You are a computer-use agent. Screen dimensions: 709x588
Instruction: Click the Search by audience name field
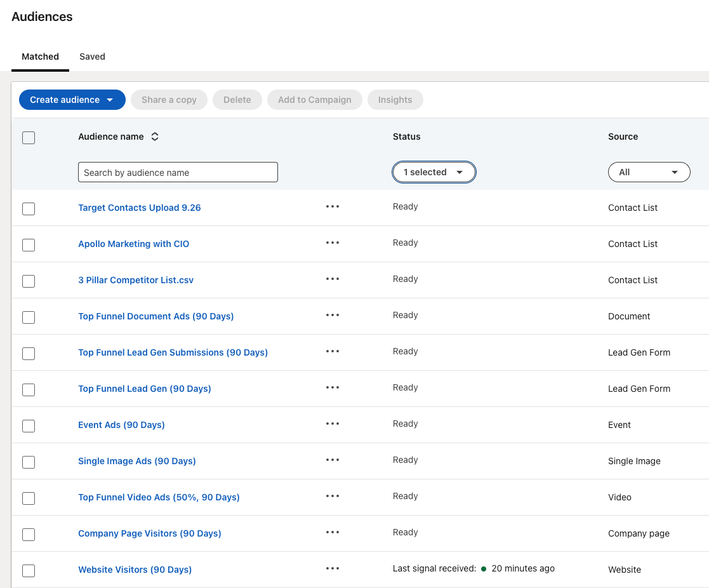pos(178,172)
